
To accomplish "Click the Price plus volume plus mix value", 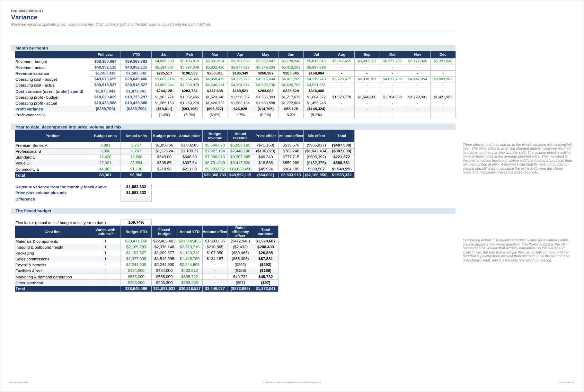I will point(136,193).
